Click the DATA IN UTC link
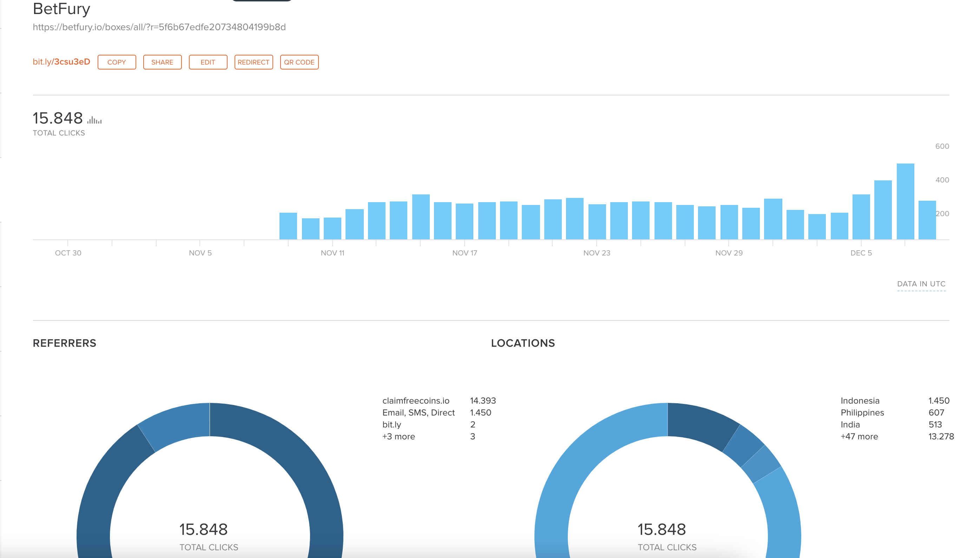This screenshot has height=558, width=980. click(x=921, y=284)
